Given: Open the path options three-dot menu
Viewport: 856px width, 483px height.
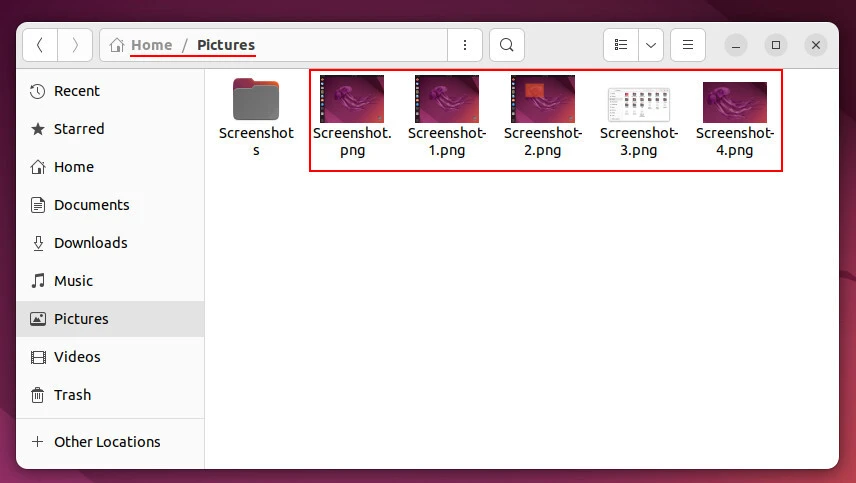Looking at the screenshot, I should click(464, 45).
